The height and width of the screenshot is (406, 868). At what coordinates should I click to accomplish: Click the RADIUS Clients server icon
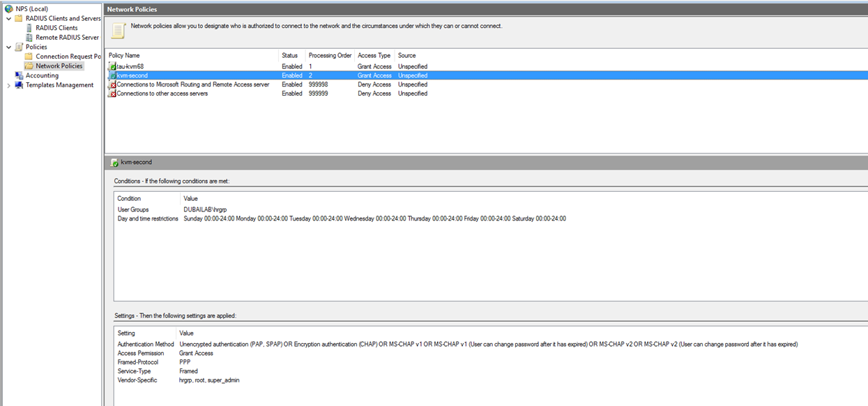[x=29, y=28]
